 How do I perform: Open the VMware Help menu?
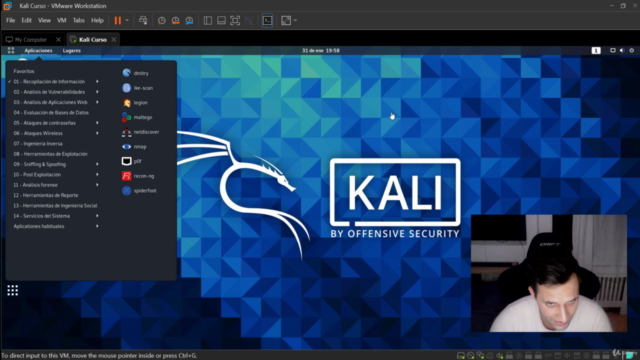[97, 20]
